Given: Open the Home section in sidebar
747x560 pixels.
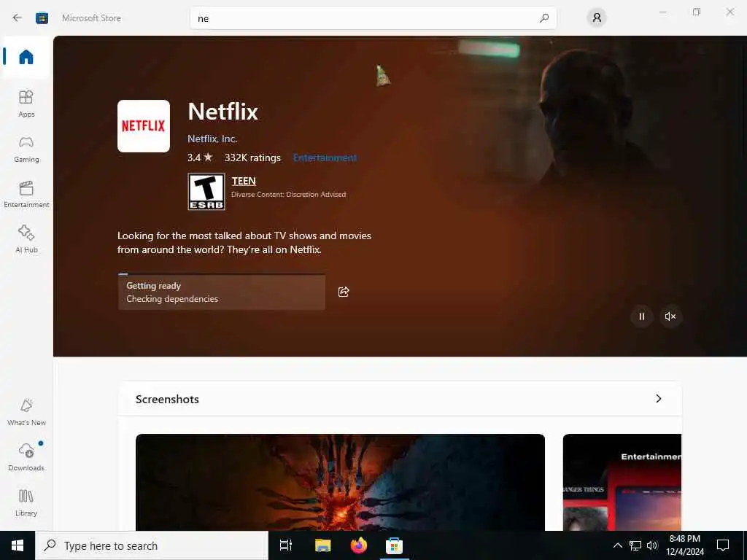Looking at the screenshot, I should pyautogui.click(x=26, y=57).
